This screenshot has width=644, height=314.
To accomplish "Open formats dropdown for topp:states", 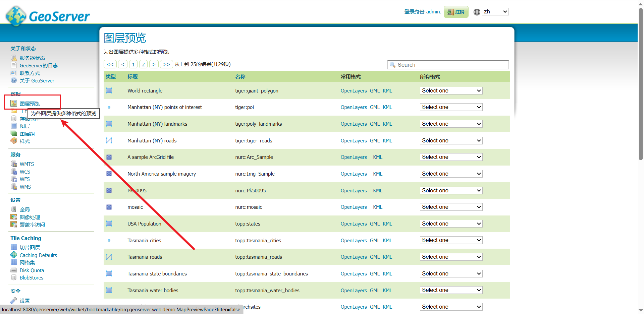I will [x=451, y=224].
